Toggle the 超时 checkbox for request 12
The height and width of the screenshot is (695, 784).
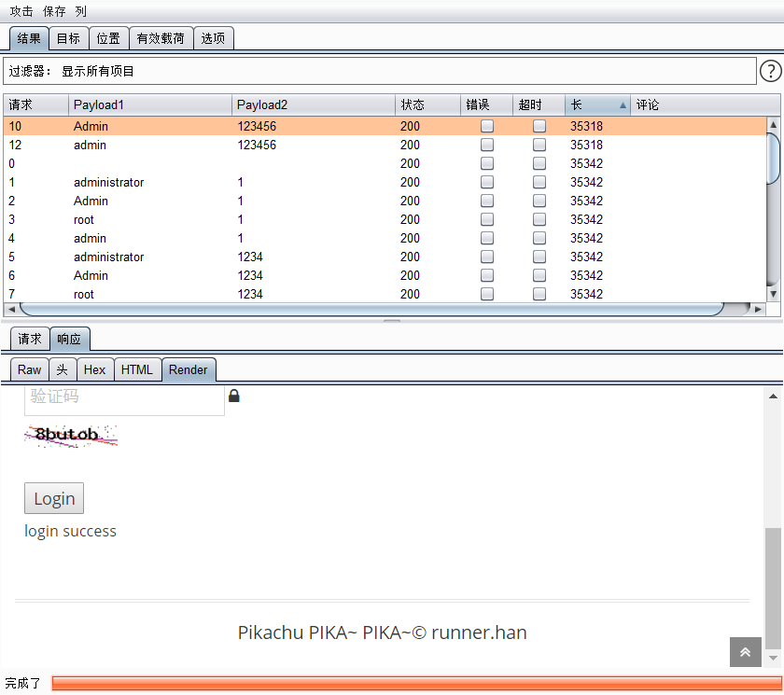539,145
